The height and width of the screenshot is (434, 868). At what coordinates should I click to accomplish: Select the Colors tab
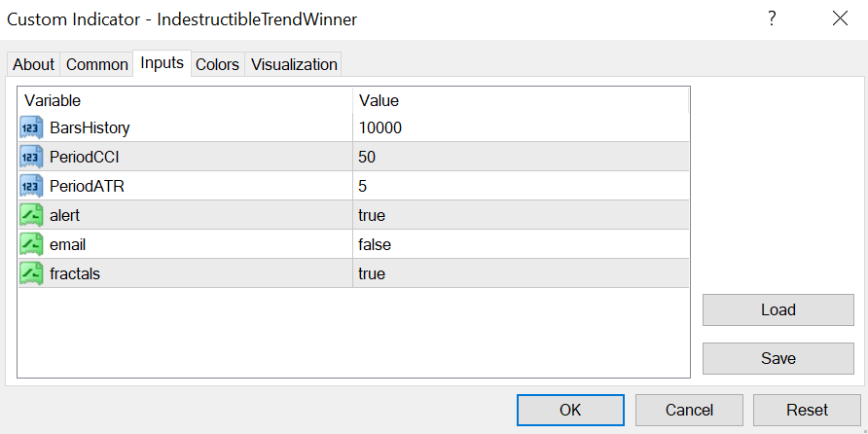(217, 64)
